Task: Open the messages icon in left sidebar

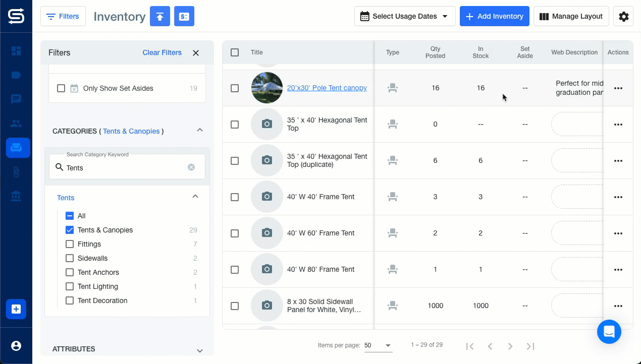Action: (16, 99)
